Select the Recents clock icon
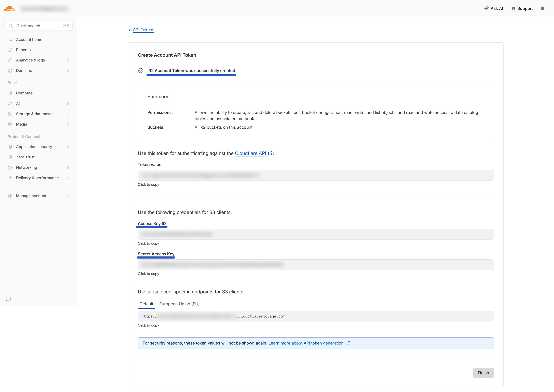The image size is (554, 392). (10, 50)
